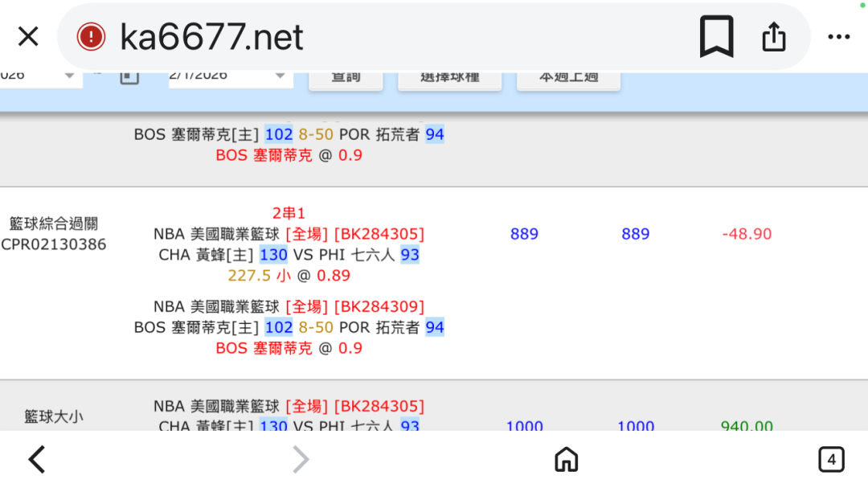Tap the ka6677.net address text
Image resolution: width=868 pixels, height=488 pixels.
tap(211, 37)
